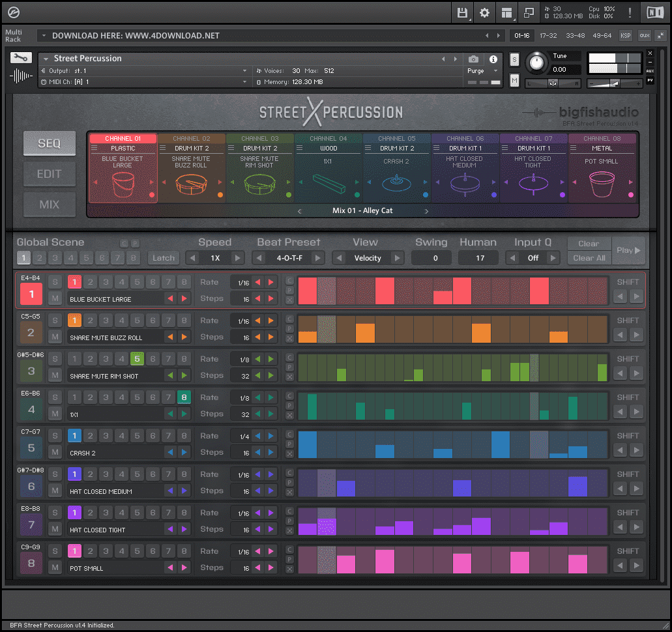Click the Clear button
Image resolution: width=672 pixels, height=632 pixels.
pos(589,244)
